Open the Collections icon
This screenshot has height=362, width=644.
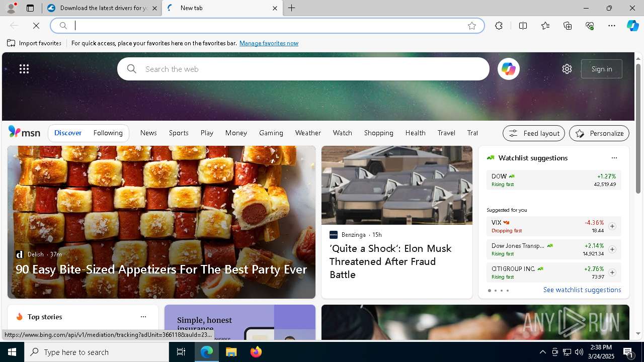(568, 26)
